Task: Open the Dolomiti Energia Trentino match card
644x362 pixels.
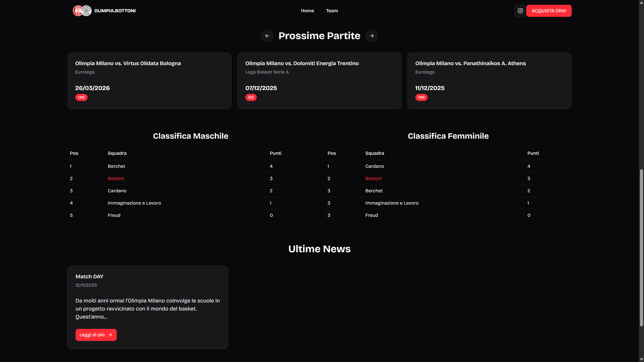Action: pos(319,80)
